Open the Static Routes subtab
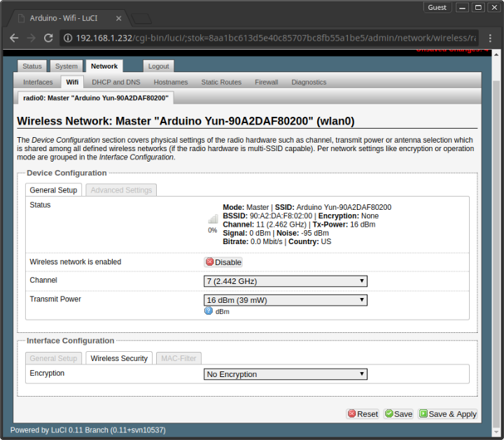Image resolution: width=504 pixels, height=440 pixels. click(x=221, y=83)
